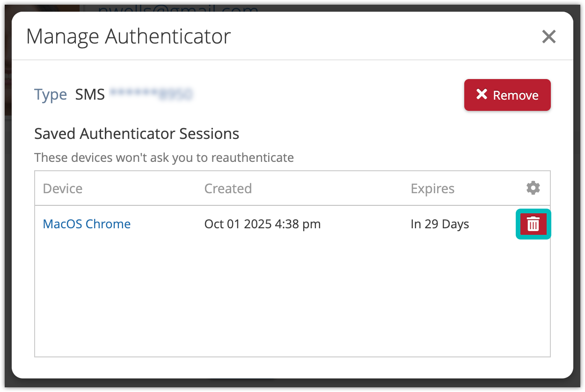
Task: Click the Manage Authenticator dialog title
Action: pos(128,36)
